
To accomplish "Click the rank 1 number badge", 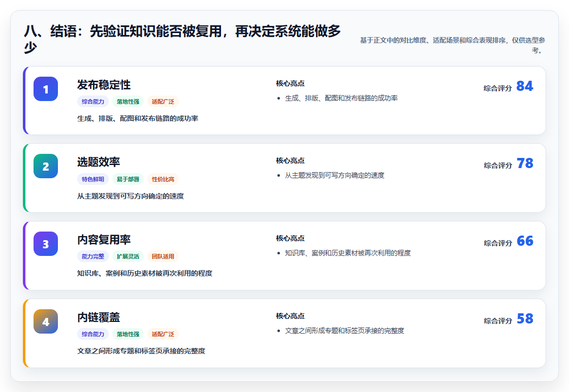I will coord(46,89).
